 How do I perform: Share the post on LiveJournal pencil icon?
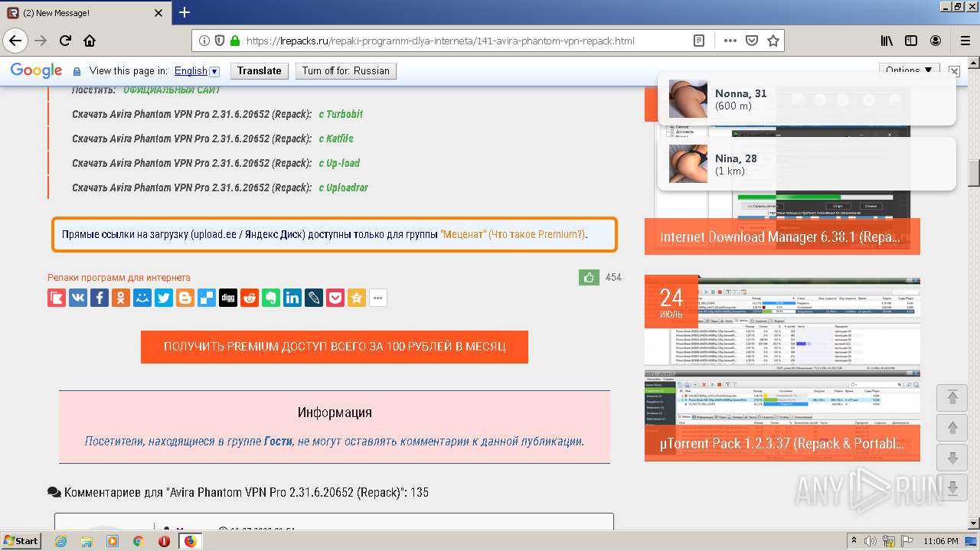[314, 298]
